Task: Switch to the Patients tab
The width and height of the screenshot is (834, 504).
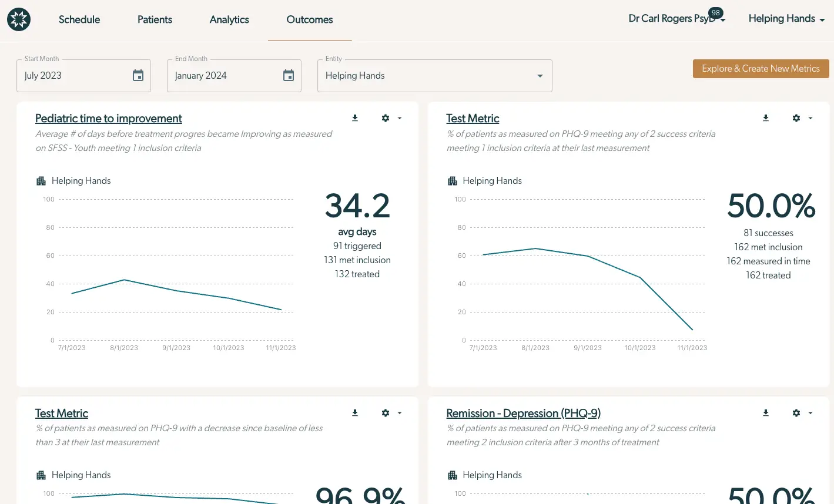Action: click(x=155, y=19)
